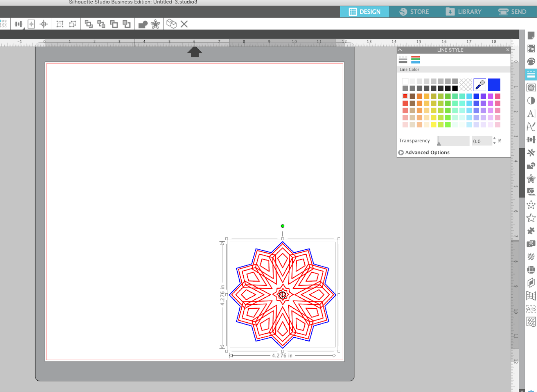Open the PixScan panel
537x392 pixels.
click(x=531, y=49)
